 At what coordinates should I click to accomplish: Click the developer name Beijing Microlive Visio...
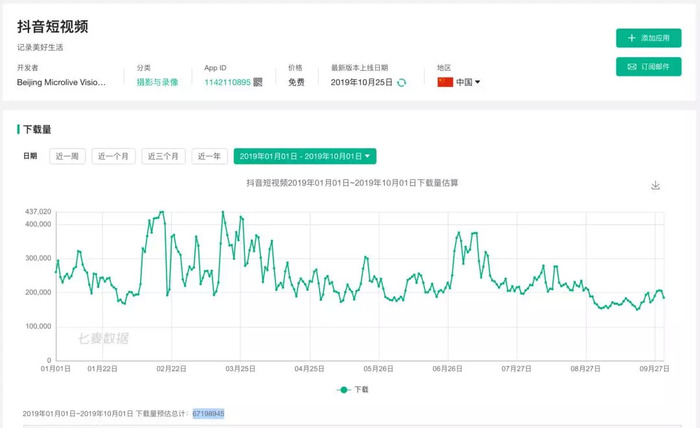coord(62,82)
